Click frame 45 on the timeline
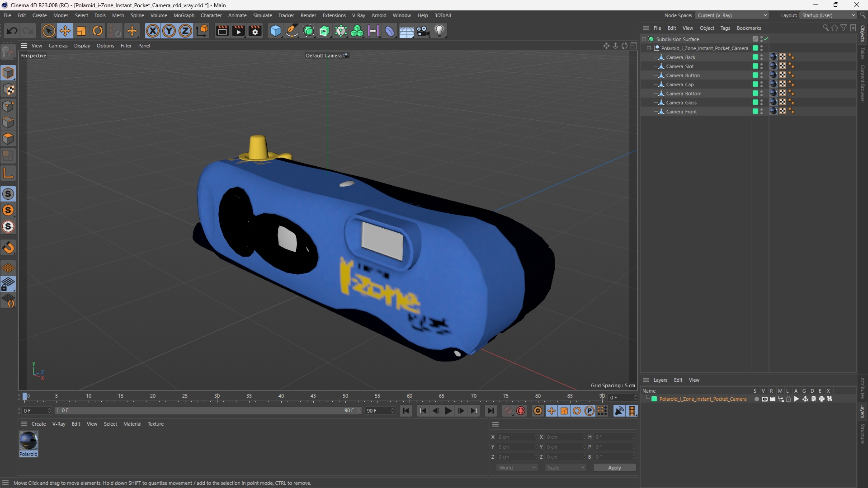 pos(313,396)
